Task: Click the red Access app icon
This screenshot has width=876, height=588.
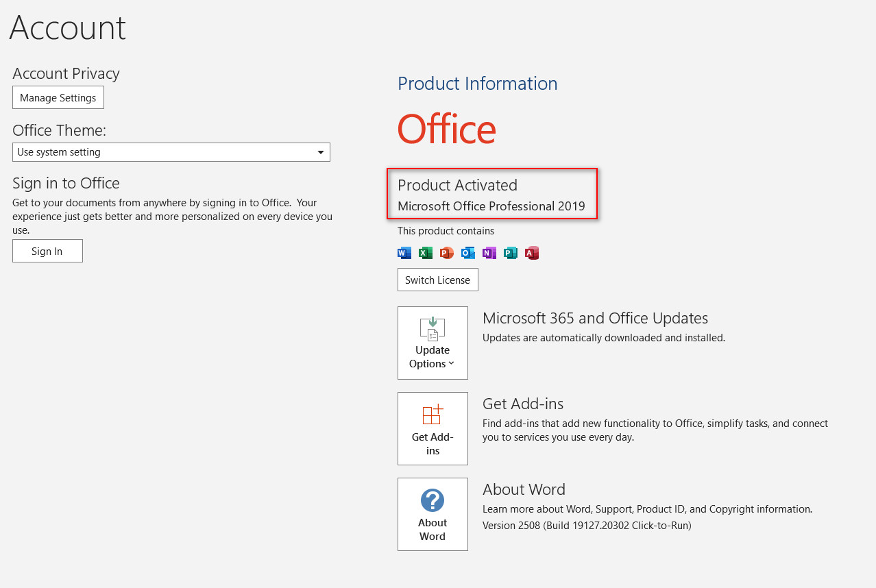Action: [532, 253]
